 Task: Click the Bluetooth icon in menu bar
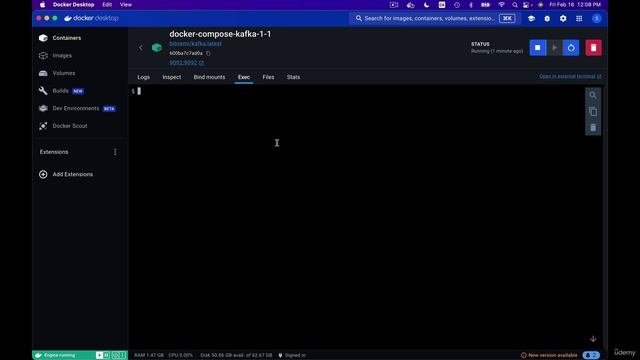[x=471, y=5]
